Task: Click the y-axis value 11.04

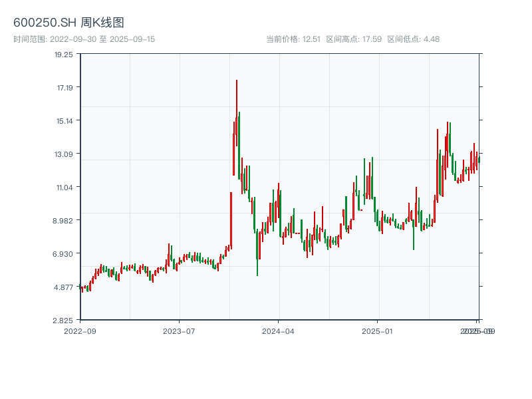Action: point(64,188)
